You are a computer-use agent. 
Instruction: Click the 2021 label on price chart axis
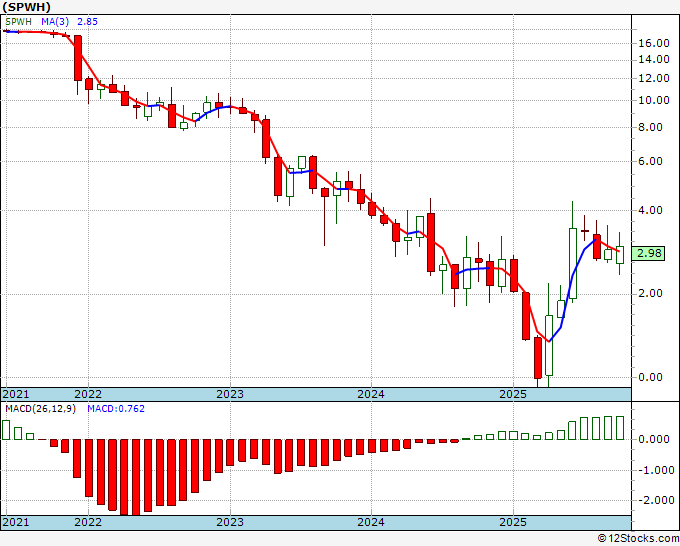[x=16, y=394]
